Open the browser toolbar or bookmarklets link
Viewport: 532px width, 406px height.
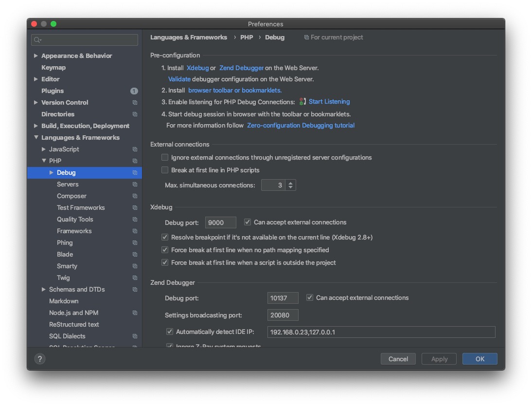[x=235, y=91]
